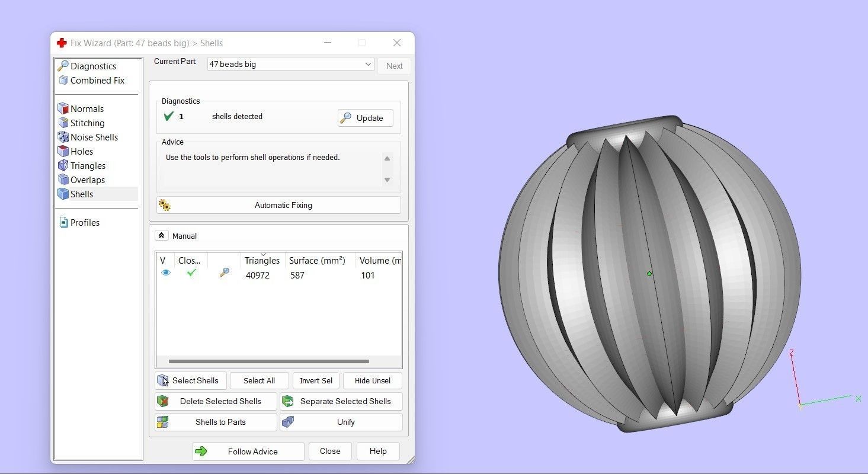Open Profiles in the sidebar
The width and height of the screenshot is (868, 474).
coord(85,222)
